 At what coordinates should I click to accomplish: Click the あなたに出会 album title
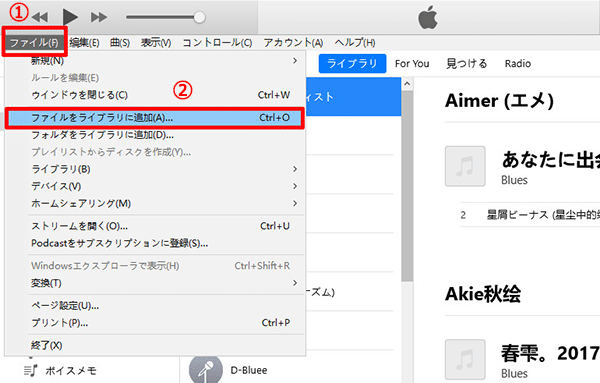point(551,160)
